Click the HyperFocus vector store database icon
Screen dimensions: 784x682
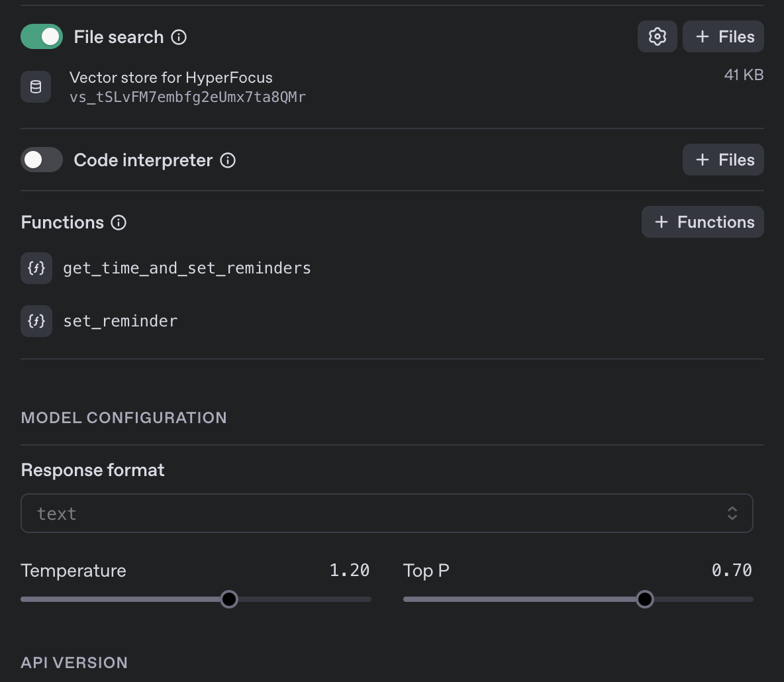point(36,87)
